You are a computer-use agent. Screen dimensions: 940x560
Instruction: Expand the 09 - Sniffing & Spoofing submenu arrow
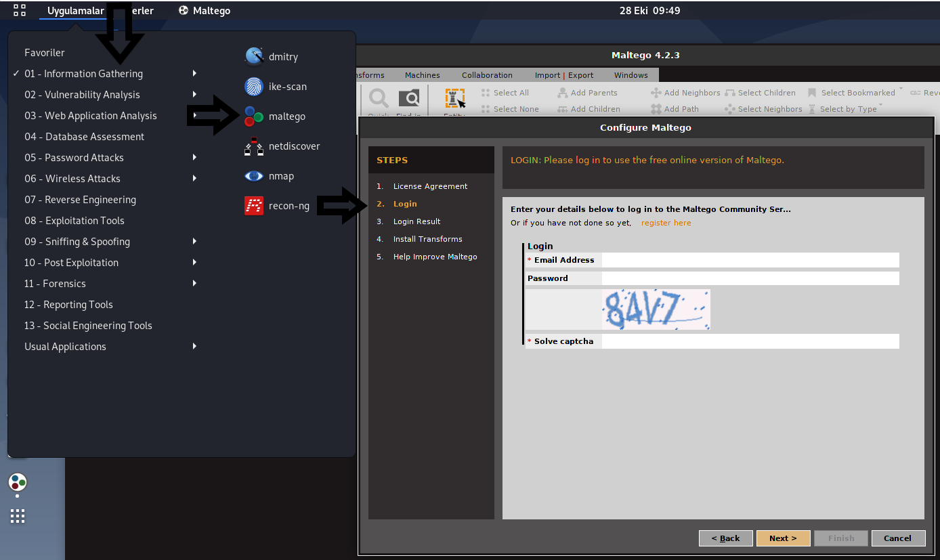pyautogui.click(x=194, y=241)
